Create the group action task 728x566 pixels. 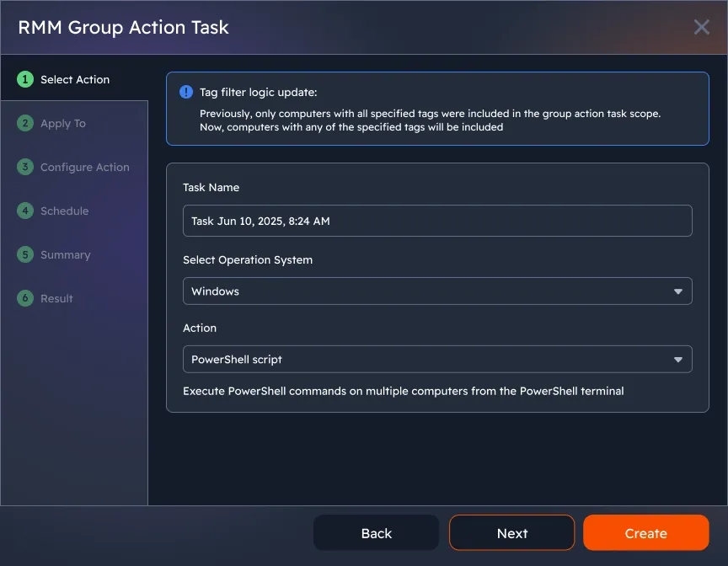coord(645,532)
